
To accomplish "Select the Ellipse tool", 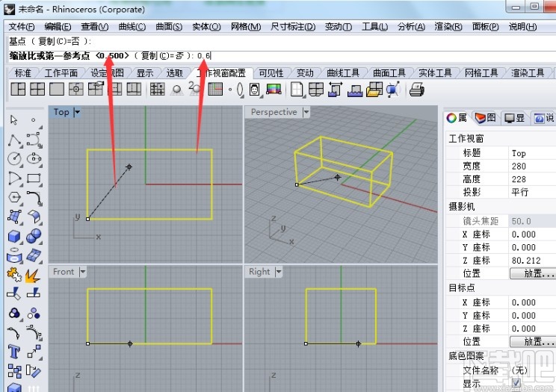I will pyautogui.click(x=34, y=158).
